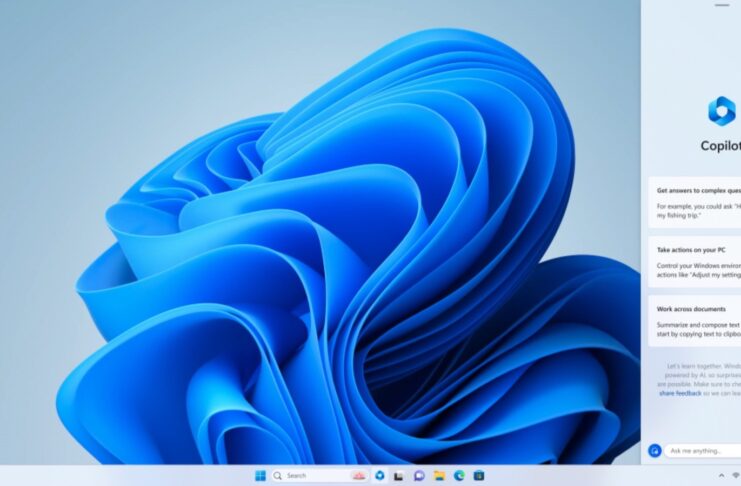Screen dimensions: 741x486
Task: Click the new topic button beside chat input
Action: [x=655, y=451]
